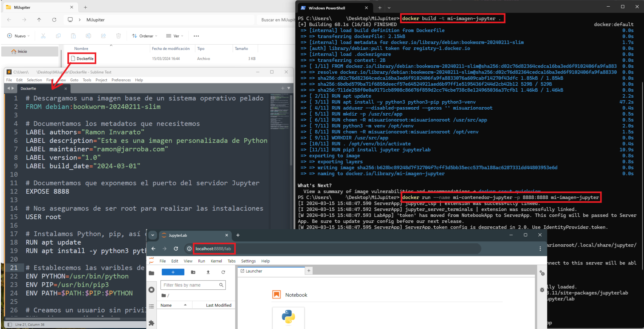Launch the Python 3 notebook card
This screenshot has width=644, height=329.
[288, 317]
